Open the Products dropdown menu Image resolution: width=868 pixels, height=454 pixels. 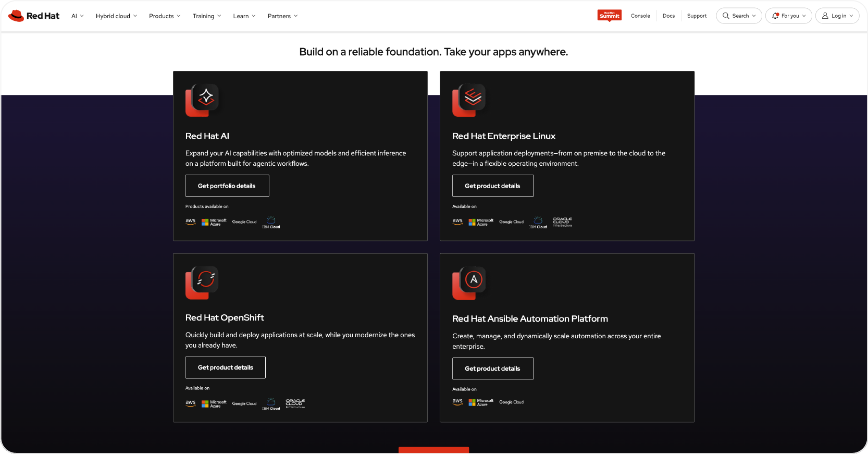coord(165,16)
